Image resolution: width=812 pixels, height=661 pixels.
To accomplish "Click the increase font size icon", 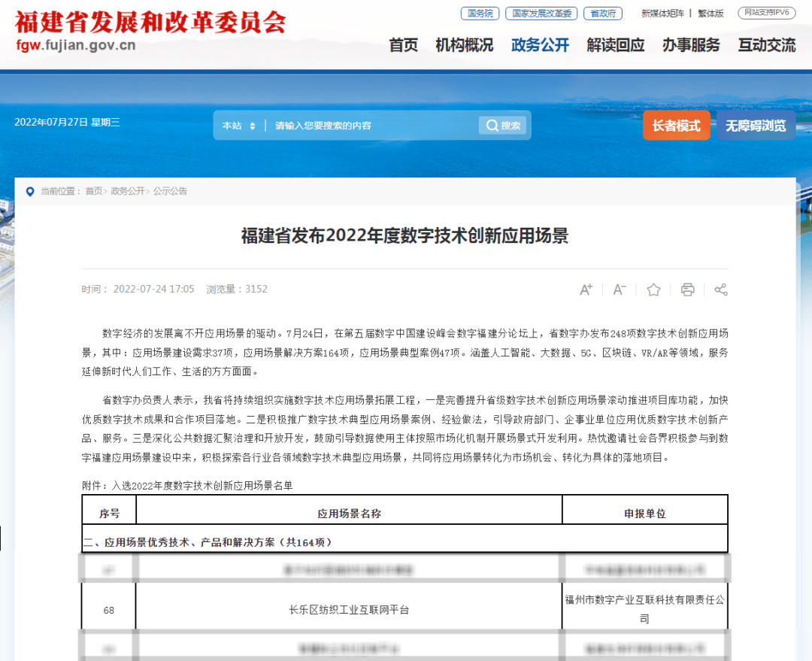I will coord(586,290).
